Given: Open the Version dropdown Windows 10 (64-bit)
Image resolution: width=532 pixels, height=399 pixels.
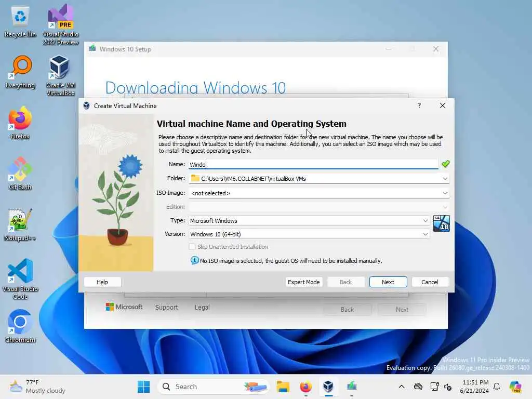Looking at the screenshot, I should coord(309,234).
